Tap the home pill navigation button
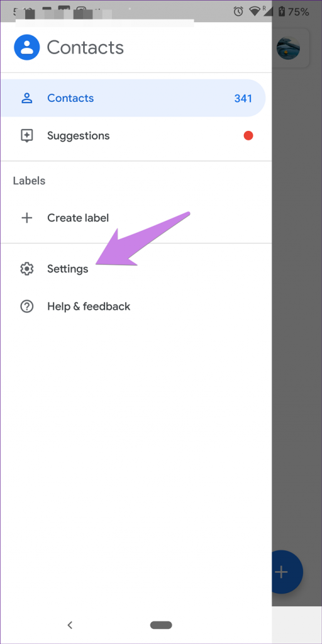Image resolution: width=322 pixels, height=644 pixels. click(161, 625)
